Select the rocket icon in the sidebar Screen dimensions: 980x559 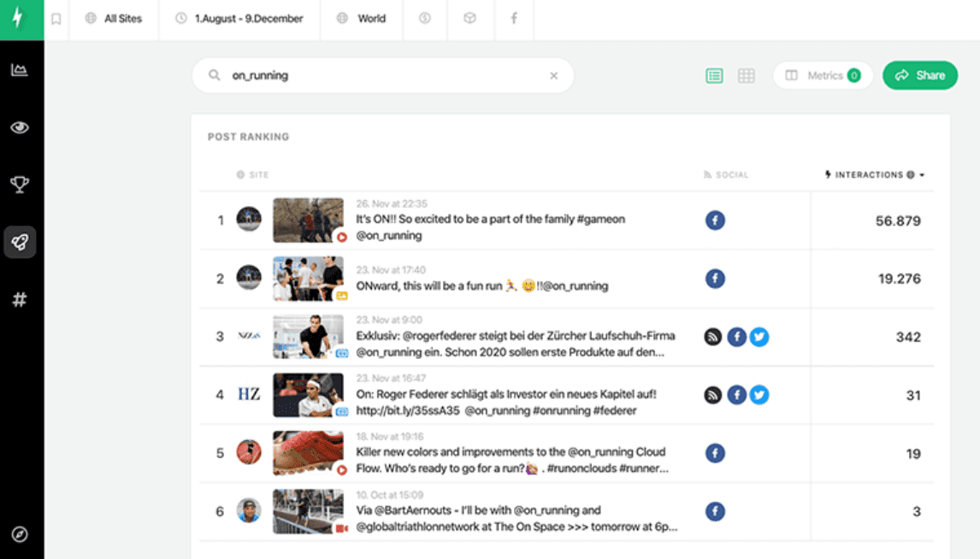pos(20,242)
